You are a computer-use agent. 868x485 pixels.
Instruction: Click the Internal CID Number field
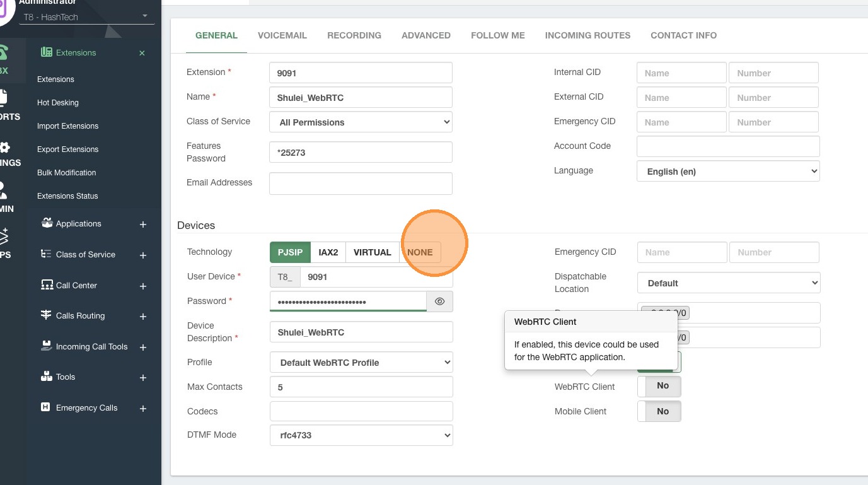(x=773, y=73)
